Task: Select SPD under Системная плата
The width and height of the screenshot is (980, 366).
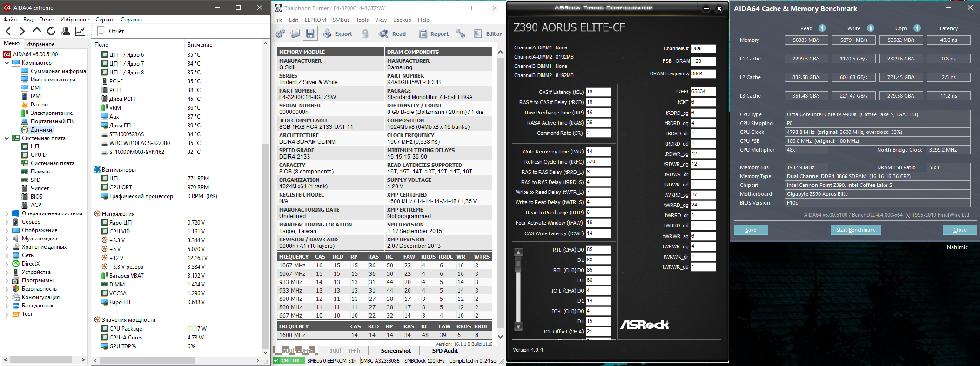Action: [x=31, y=180]
